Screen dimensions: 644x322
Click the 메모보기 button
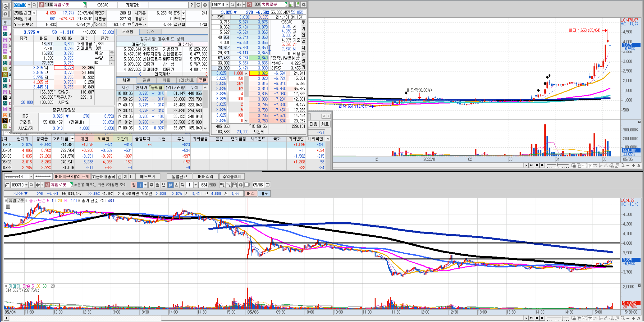pos(148,177)
